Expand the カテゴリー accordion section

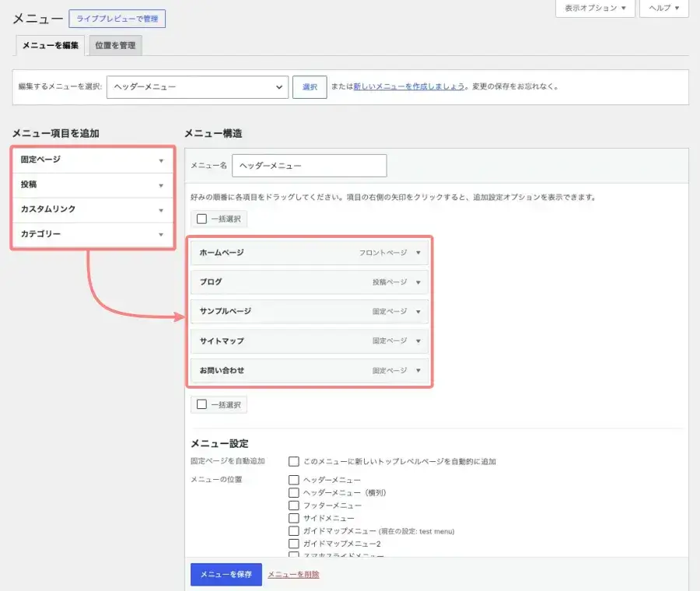[93, 234]
